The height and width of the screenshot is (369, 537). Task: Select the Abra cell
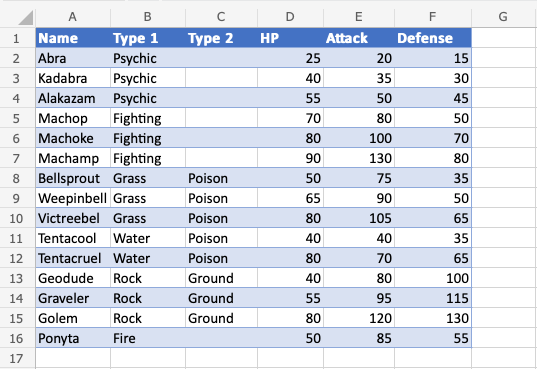pyautogui.click(x=73, y=58)
